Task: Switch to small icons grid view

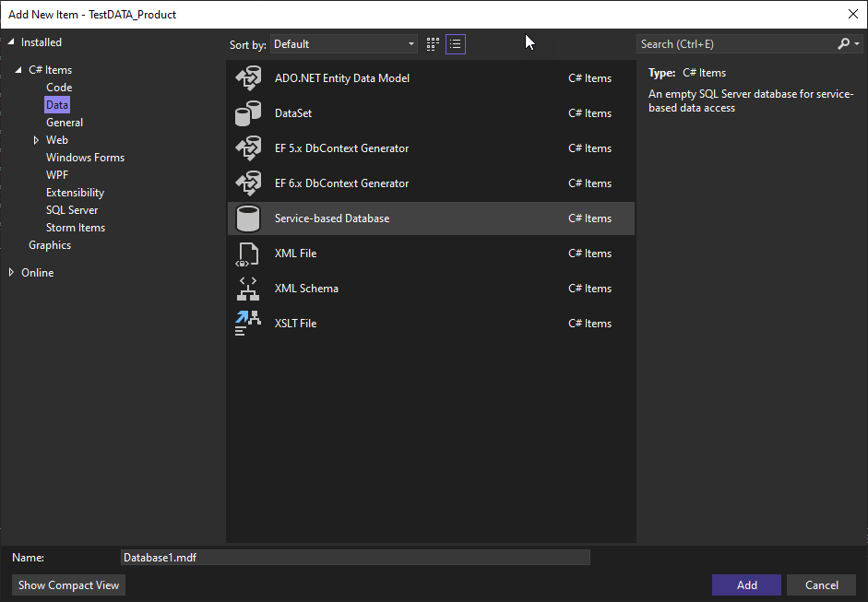Action: (x=434, y=44)
